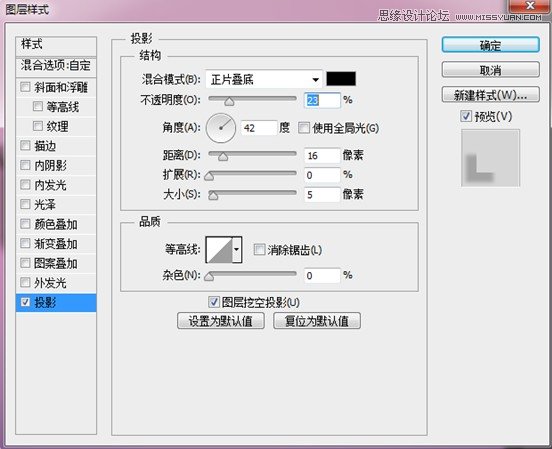Screen dimensions: 552x449
Task: Click the 扩展 value field 0
Action: (322, 175)
